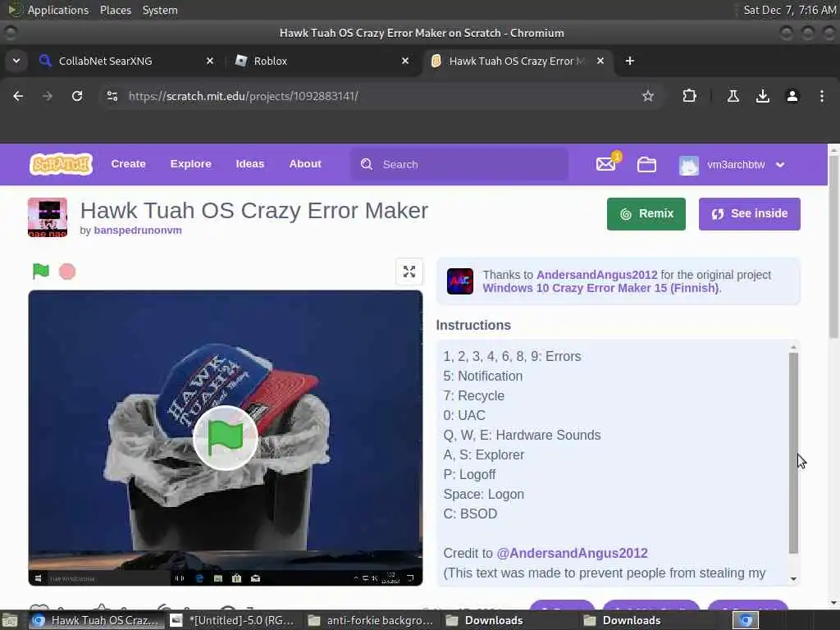Screen dimensions: 840x630
Task: Open the browser downloads icon
Action: (763, 96)
